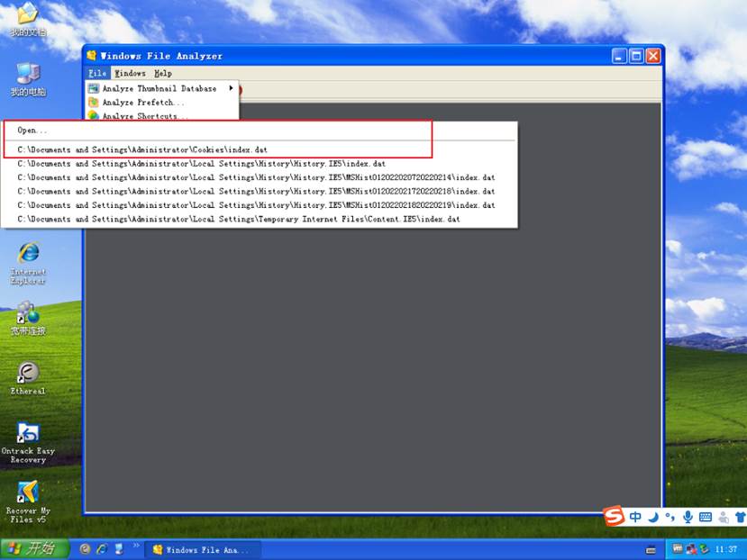Select Open... in the submenu
The image size is (747, 560).
coord(260,130)
